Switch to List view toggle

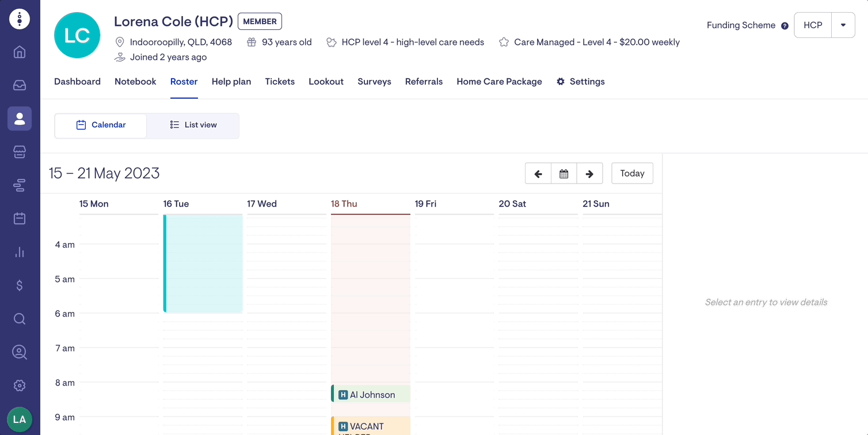click(193, 125)
